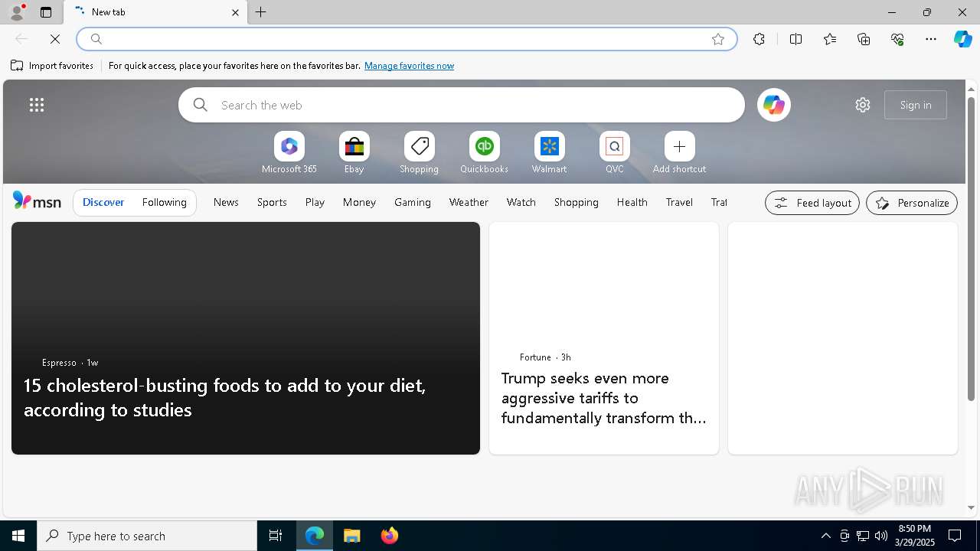Image resolution: width=980 pixels, height=551 pixels.
Task: Open the News category
Action: (x=226, y=202)
